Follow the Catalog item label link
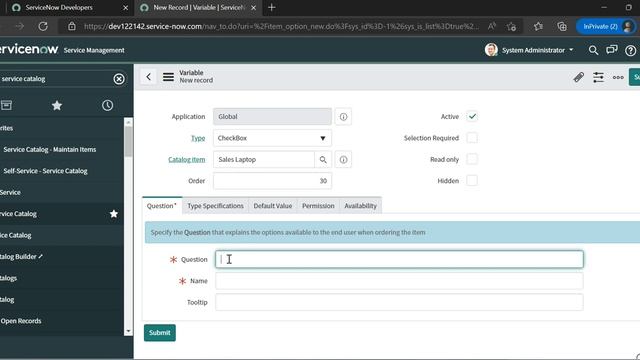Screen dimensions: 640x360 click(x=187, y=160)
